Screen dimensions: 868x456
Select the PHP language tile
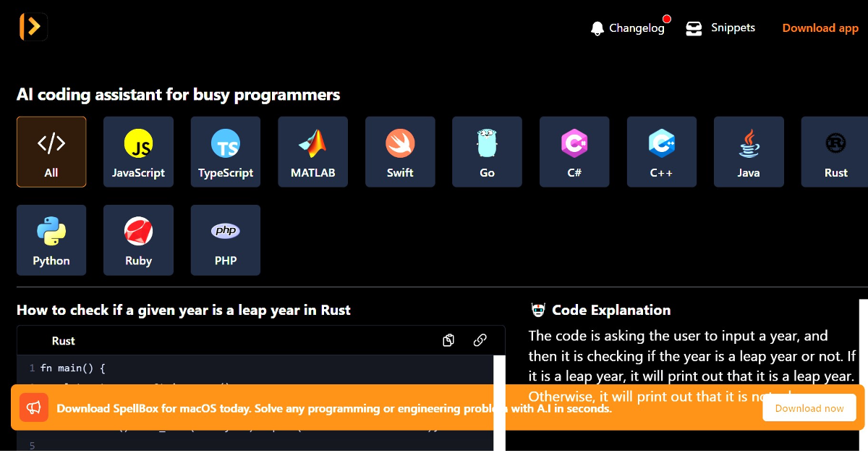pyautogui.click(x=226, y=240)
